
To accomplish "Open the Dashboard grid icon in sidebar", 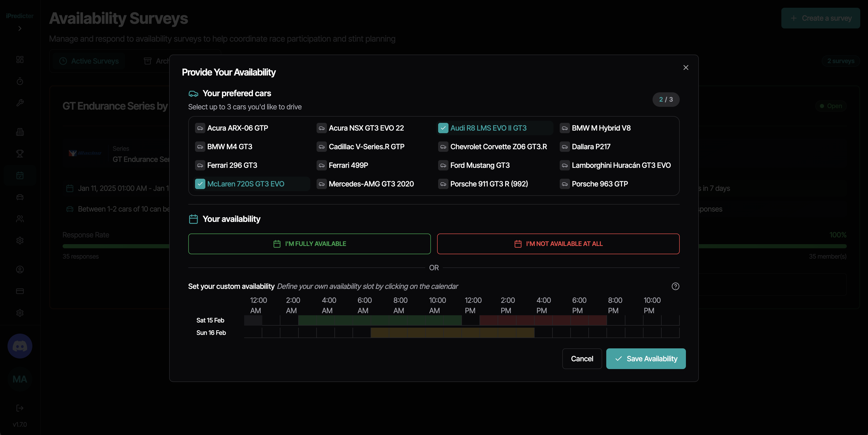I will coord(20,59).
